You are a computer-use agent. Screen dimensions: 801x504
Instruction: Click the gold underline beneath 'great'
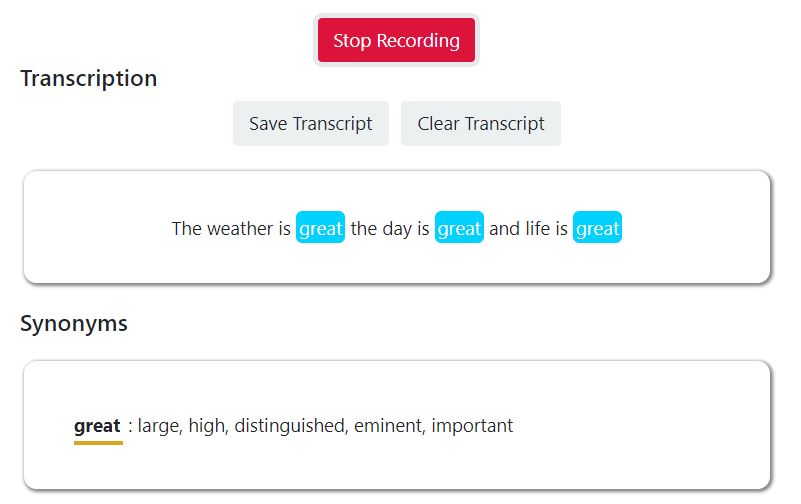98,442
